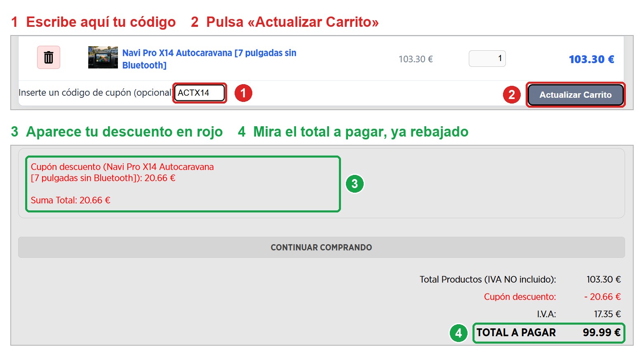Click the 'Total Productos (IVA NO incluido):' label
Screen dimensions: 644x356
[x=488, y=280]
